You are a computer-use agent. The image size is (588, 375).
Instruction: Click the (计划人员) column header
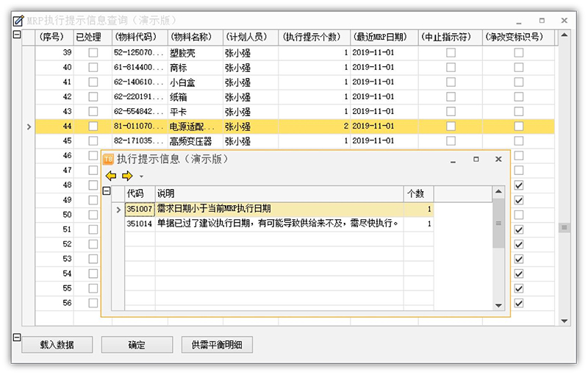click(x=251, y=37)
